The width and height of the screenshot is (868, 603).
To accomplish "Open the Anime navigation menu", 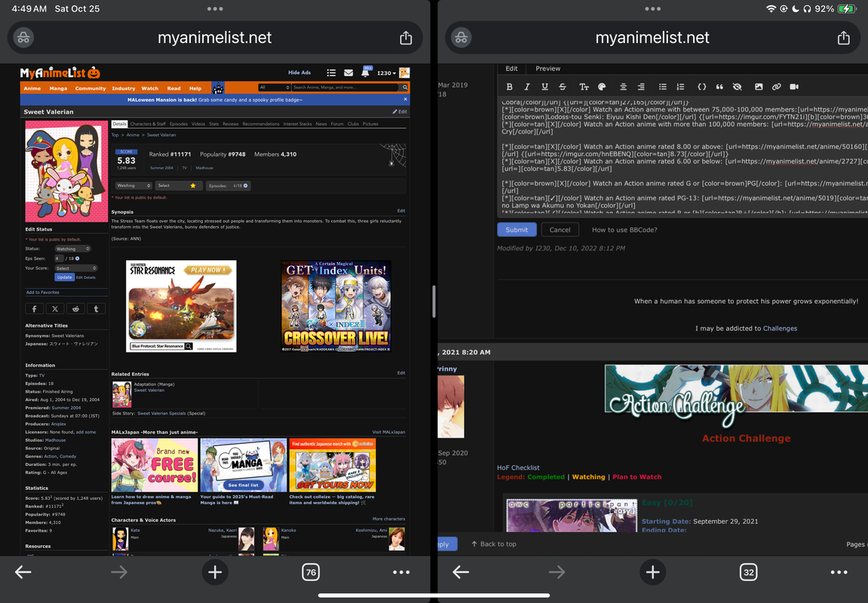I will coord(32,88).
